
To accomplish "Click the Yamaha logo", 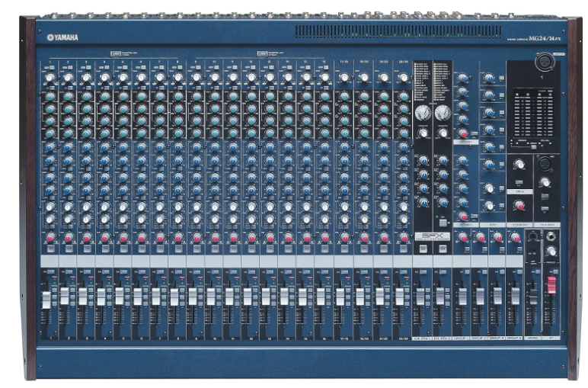I will 62,37.
